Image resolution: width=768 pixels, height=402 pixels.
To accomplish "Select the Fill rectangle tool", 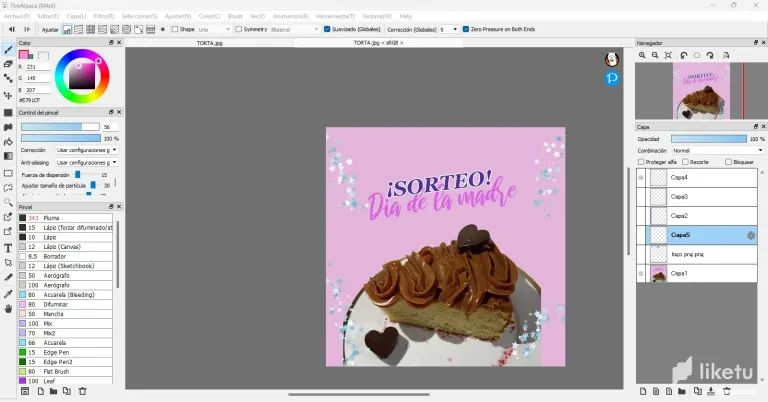I will (x=8, y=113).
